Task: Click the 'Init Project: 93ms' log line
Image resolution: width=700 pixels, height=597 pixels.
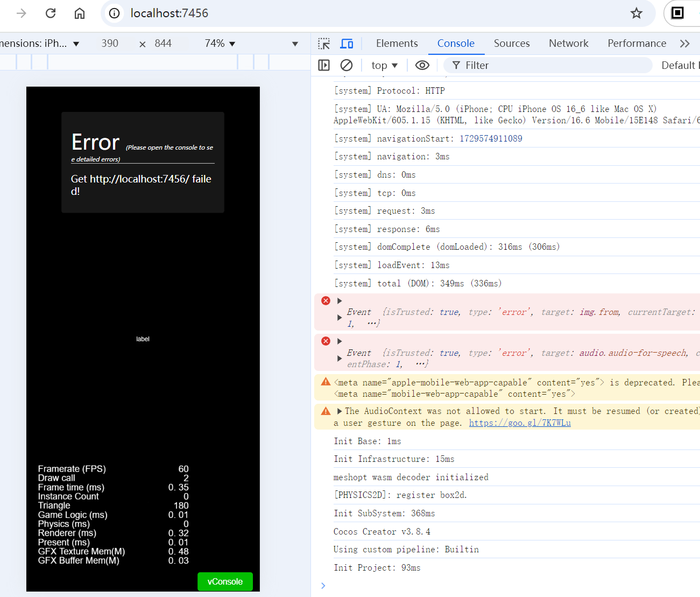Action: (377, 568)
